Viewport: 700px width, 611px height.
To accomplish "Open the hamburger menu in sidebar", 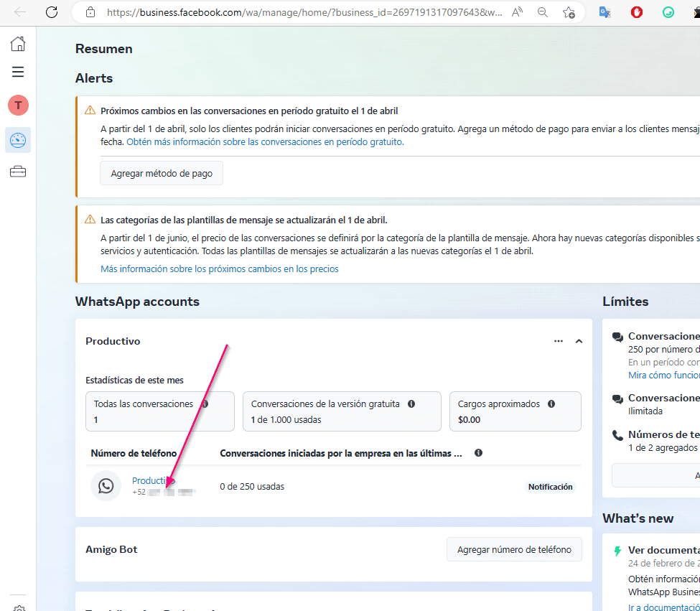I will [x=18, y=72].
